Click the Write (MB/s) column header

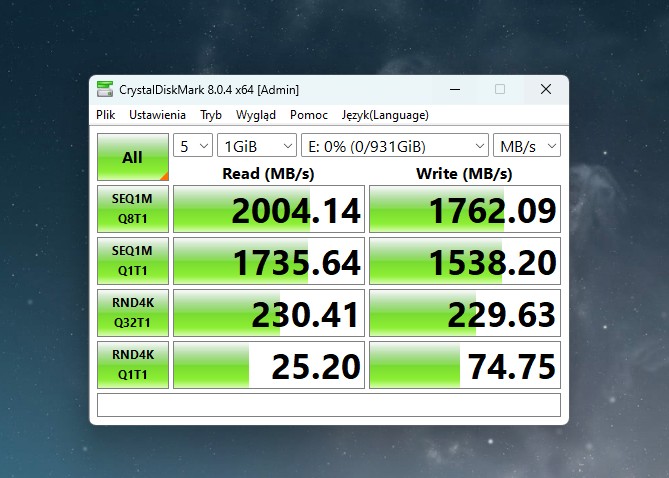tap(464, 174)
